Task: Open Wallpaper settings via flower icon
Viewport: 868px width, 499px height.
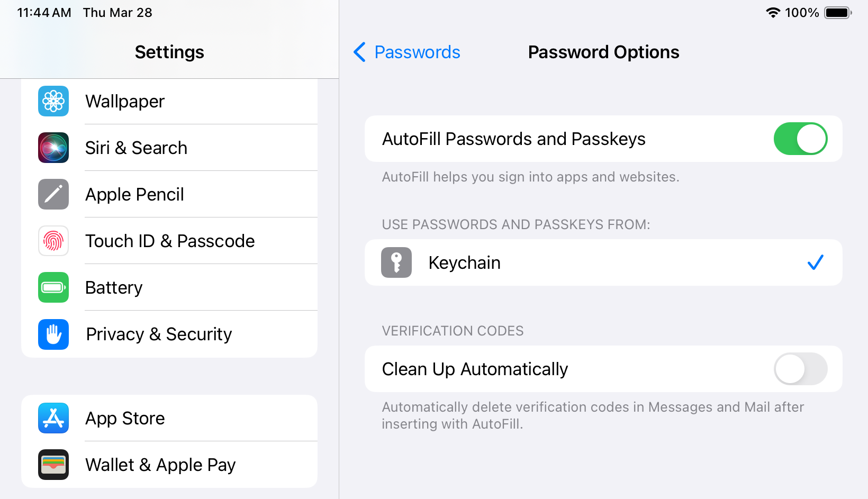Action: coord(53,101)
